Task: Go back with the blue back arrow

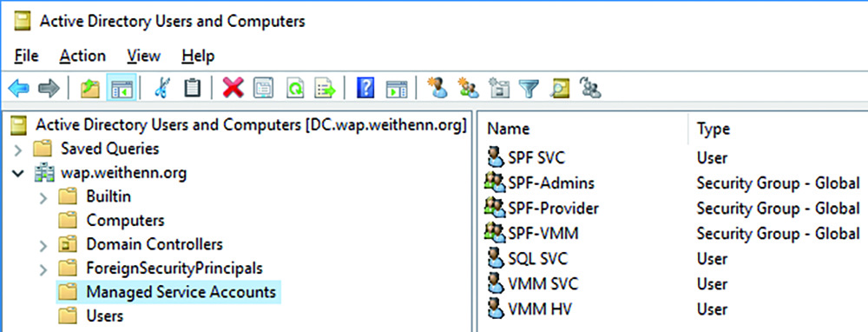Action: [x=19, y=88]
